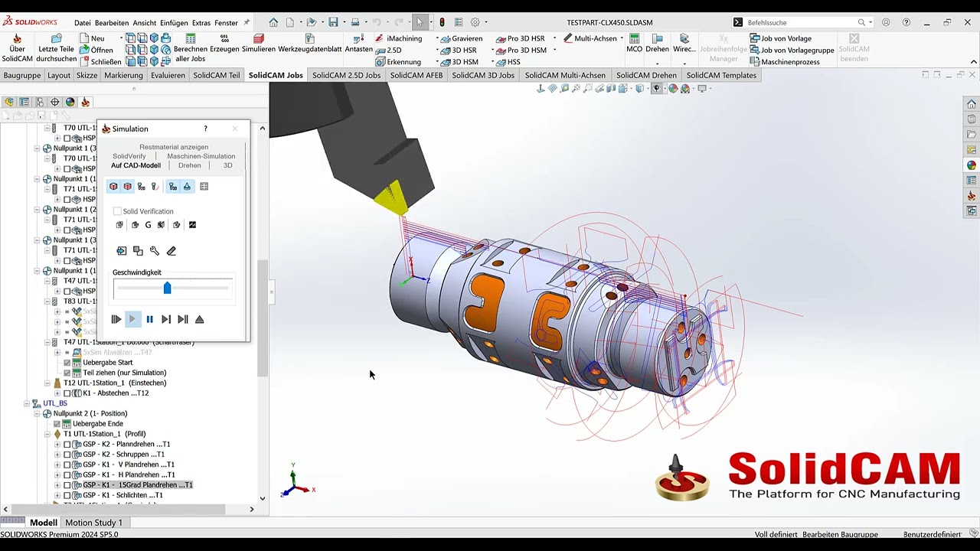The height and width of the screenshot is (551, 980).
Task: Click the Geschwindigkeit speed slider handle
Action: pos(167,288)
